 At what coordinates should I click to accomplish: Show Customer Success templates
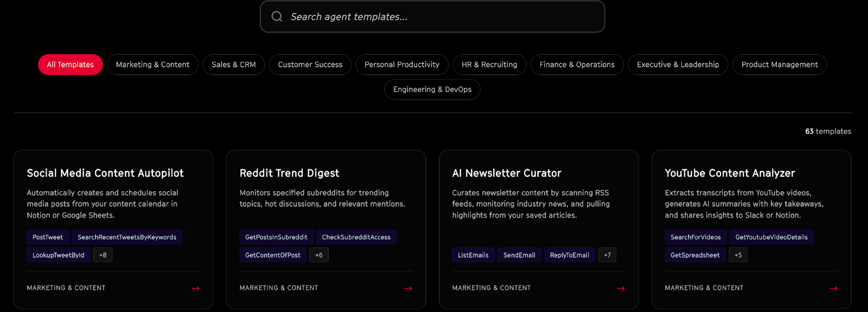(x=310, y=64)
